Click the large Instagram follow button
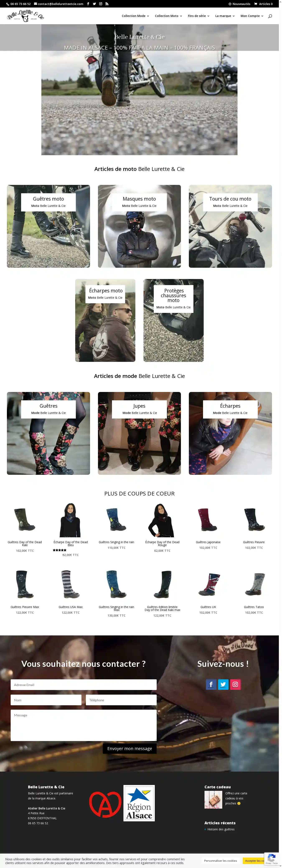282x868 pixels. (235, 684)
